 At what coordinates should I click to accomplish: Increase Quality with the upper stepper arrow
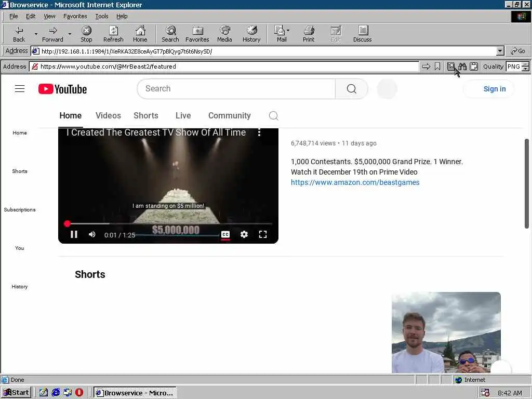point(525,64)
